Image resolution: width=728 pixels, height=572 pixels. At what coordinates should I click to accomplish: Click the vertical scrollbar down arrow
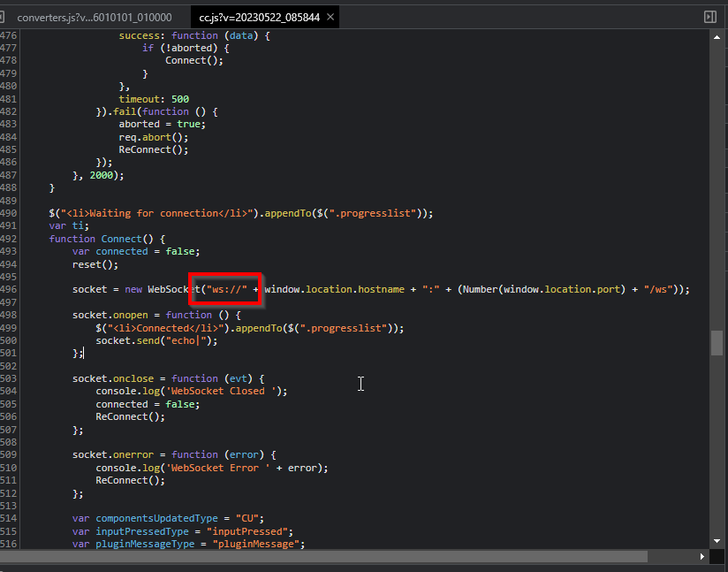[717, 541]
